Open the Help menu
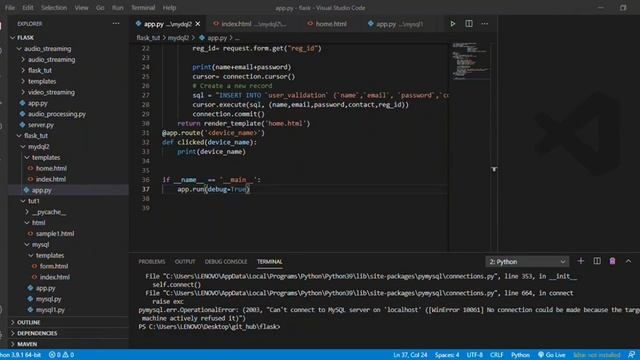640x360 pixels. point(169,8)
